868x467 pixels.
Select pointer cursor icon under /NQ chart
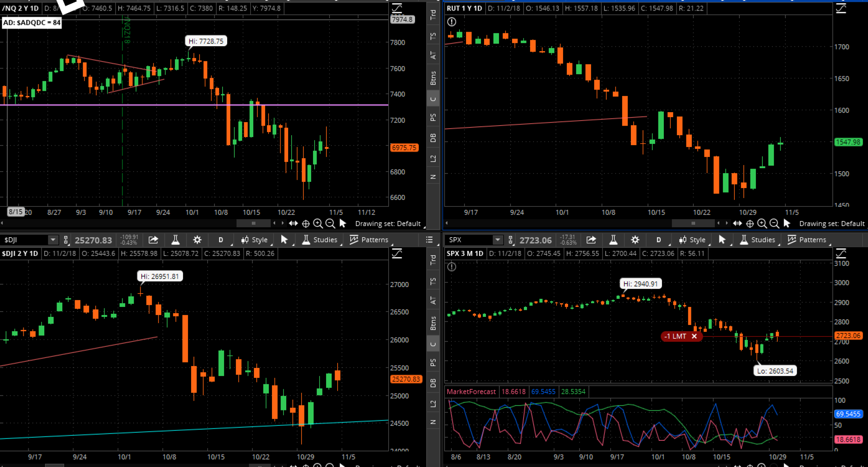pos(342,223)
